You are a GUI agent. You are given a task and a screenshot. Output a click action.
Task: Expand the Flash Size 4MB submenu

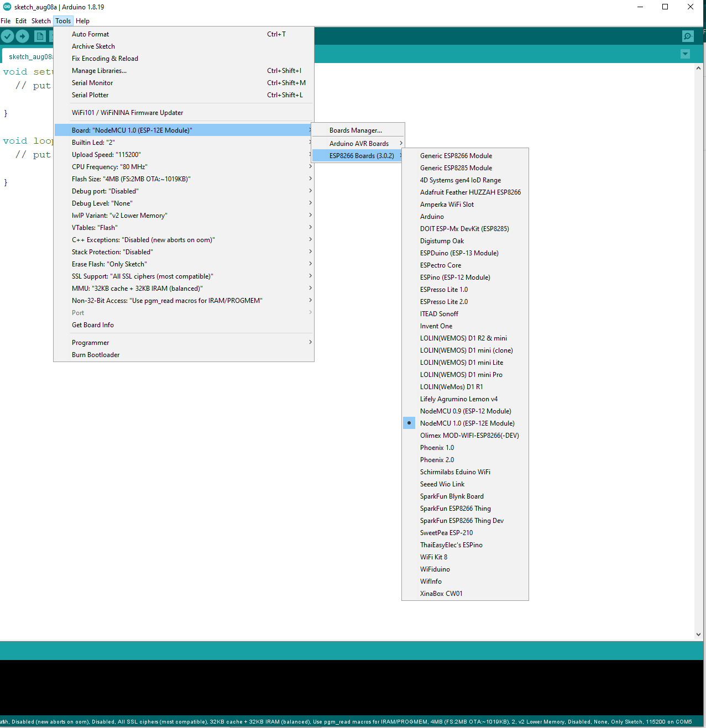click(184, 179)
